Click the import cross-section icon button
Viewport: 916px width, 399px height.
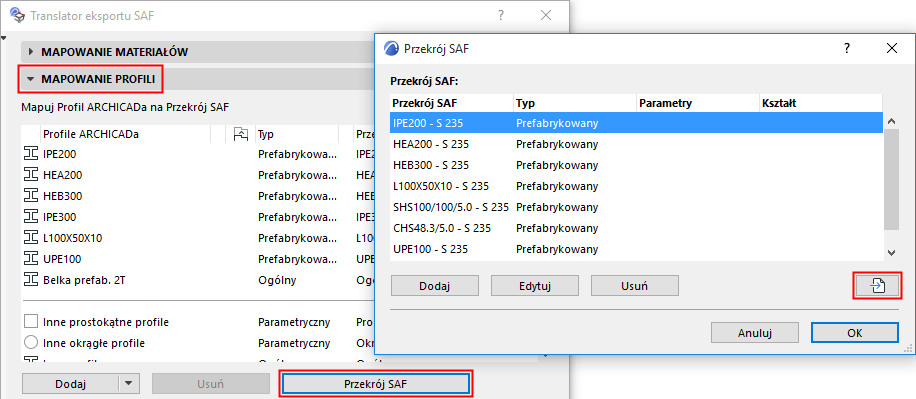point(877,286)
